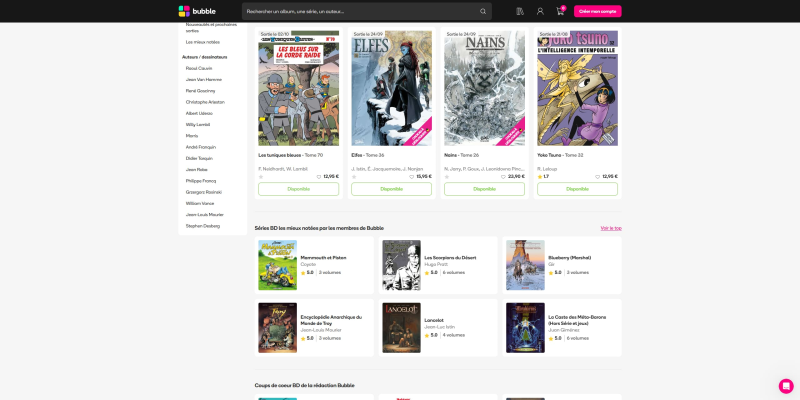
Task: Click heart icon on Nains Tome 26
Action: 503,177
